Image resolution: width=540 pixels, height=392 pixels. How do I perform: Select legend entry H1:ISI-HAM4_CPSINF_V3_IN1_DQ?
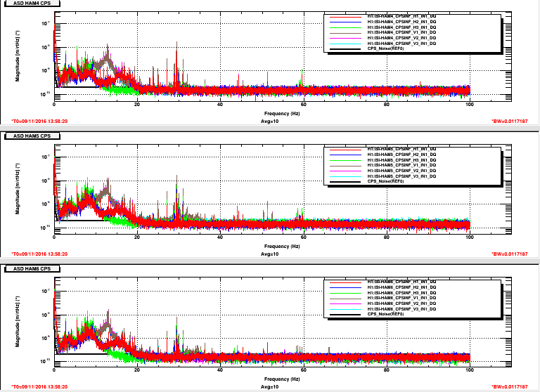click(401, 44)
